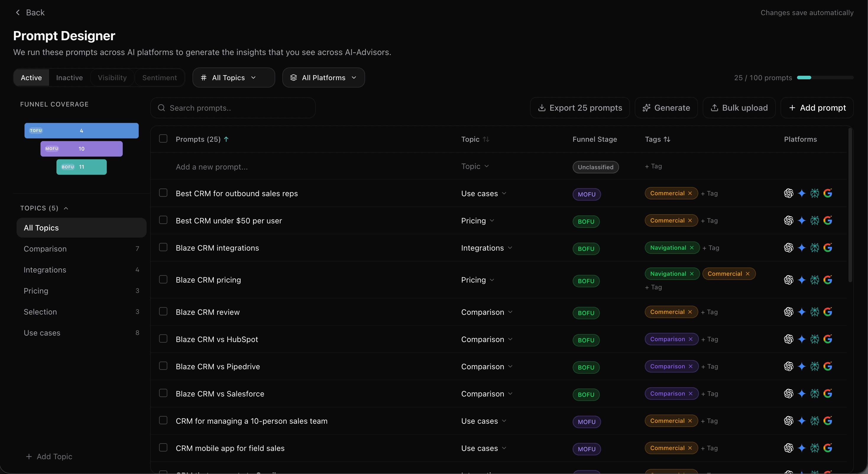
Task: Click the Gemini icon in Blaze CRM vs HubSpot row
Action: 801,339
